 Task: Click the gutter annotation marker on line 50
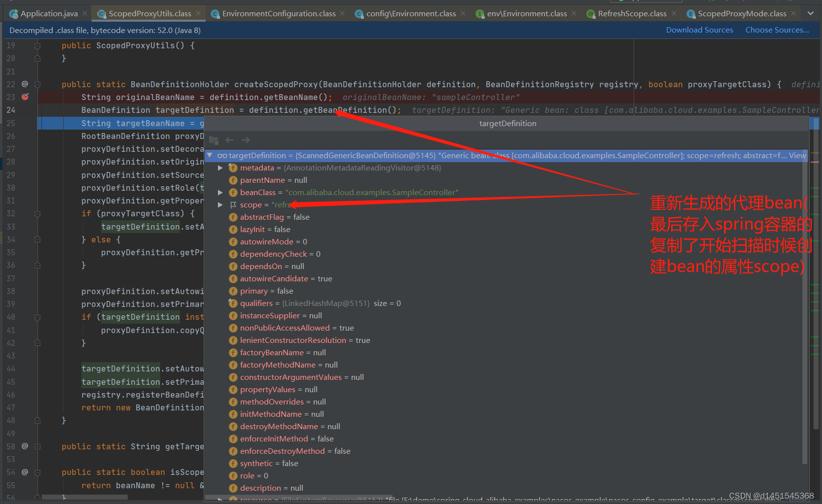pos(25,446)
